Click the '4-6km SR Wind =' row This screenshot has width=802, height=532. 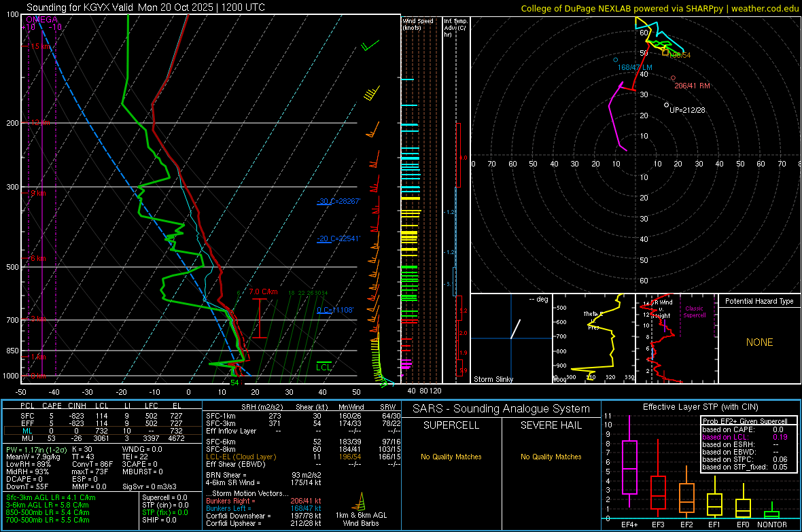pos(264,482)
